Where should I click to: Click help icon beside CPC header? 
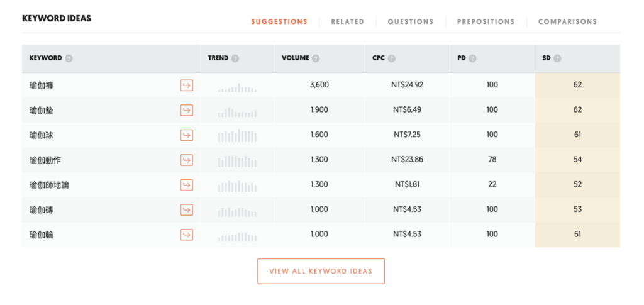391,58
